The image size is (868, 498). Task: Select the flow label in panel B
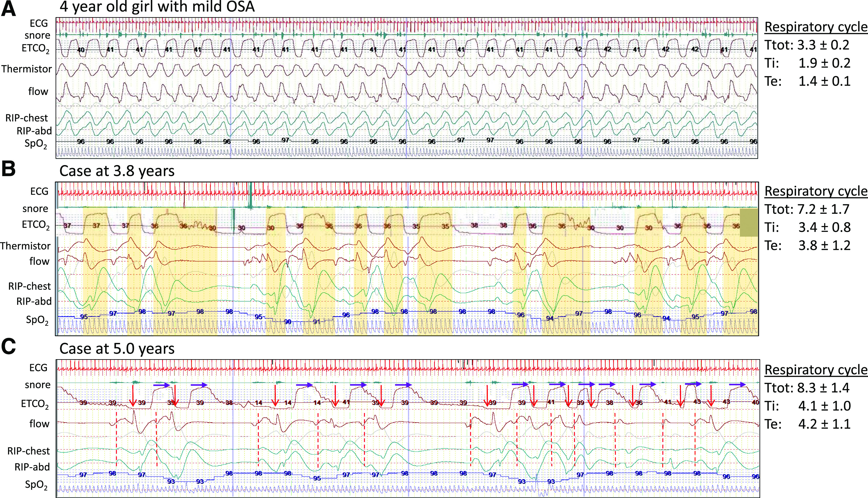[x=39, y=262]
